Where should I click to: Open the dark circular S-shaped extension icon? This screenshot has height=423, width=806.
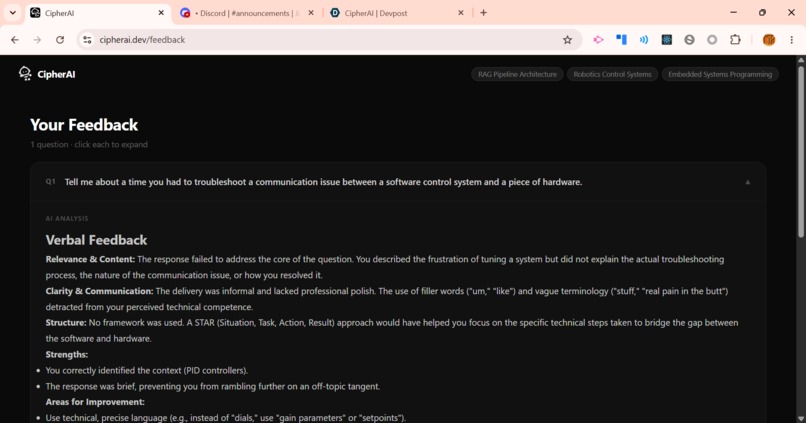pos(689,40)
